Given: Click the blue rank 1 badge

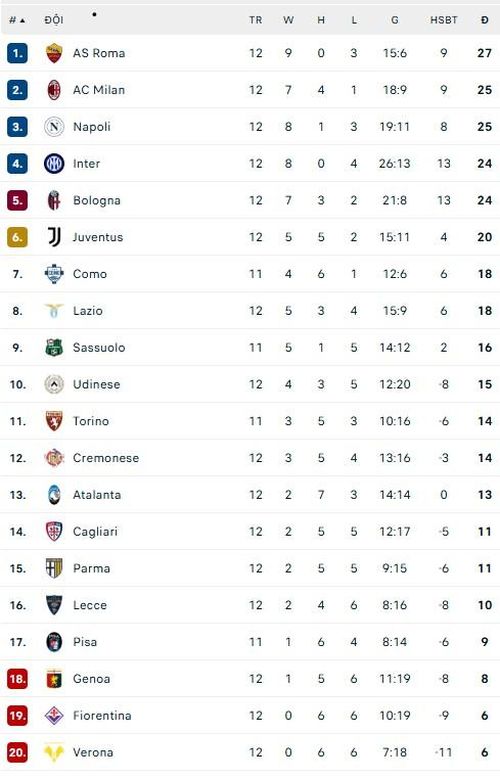Looking at the screenshot, I should click(17, 53).
